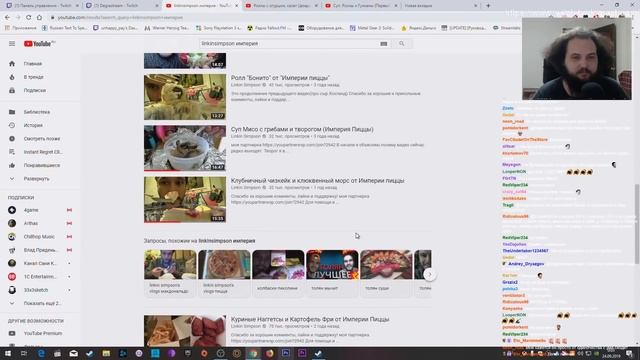The width and height of the screenshot is (640, 360).
Task: Open Werner Herzog bookmark
Action: (x=166, y=28)
